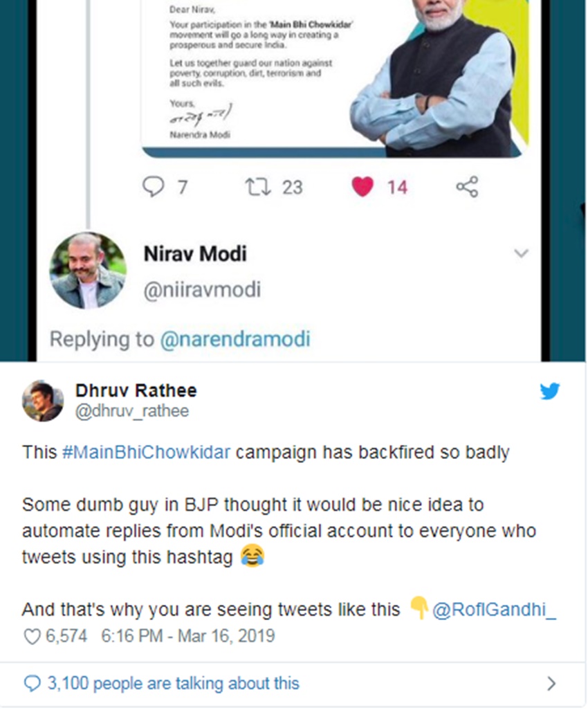The width and height of the screenshot is (588, 717).
Task: Click the Nirav Modi display name
Action: point(195,254)
